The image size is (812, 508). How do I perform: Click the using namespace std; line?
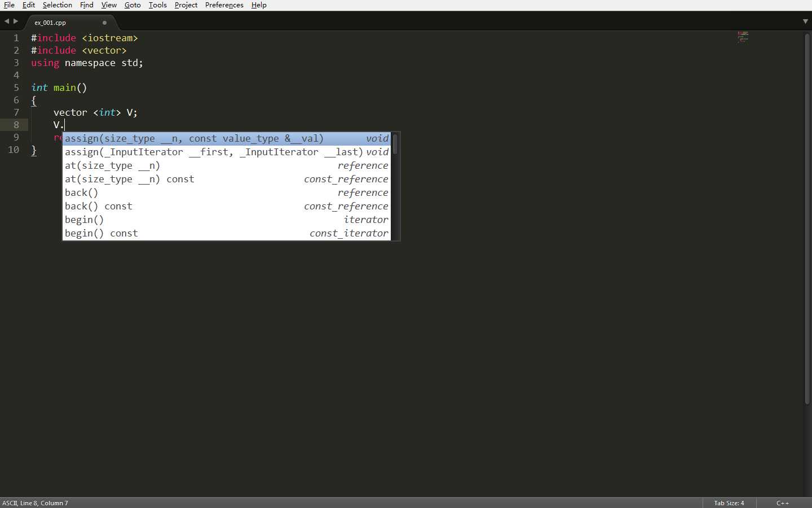point(87,63)
